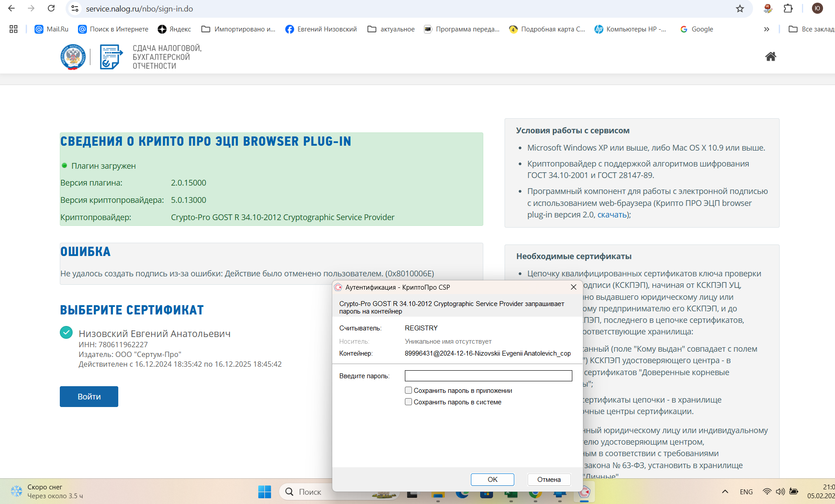Open актуальное bookmarks folder
This screenshot has height=504, width=835.
[391, 29]
